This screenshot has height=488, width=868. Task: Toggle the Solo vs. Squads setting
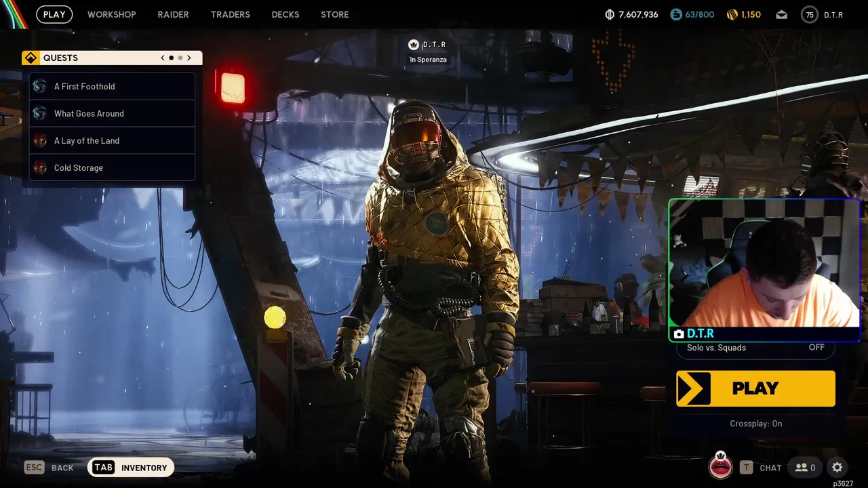click(x=755, y=348)
